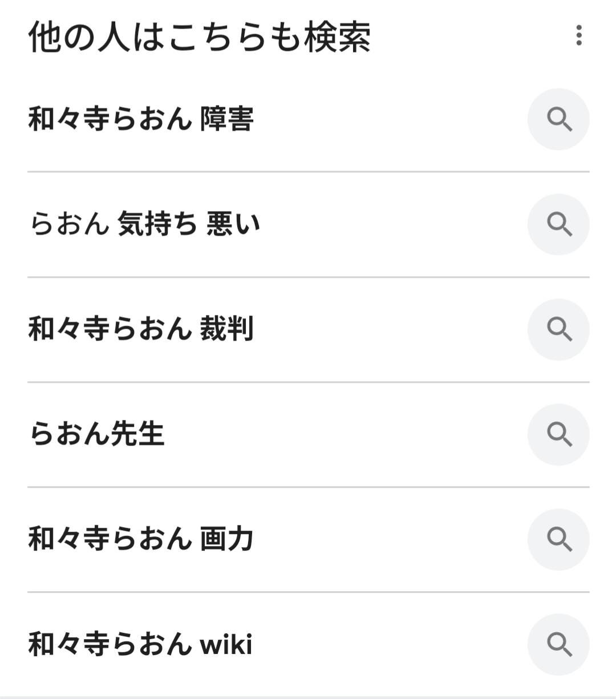This screenshot has width=616, height=699.
Task: Click the gray section separator at bottom
Action: (x=308, y=697)
